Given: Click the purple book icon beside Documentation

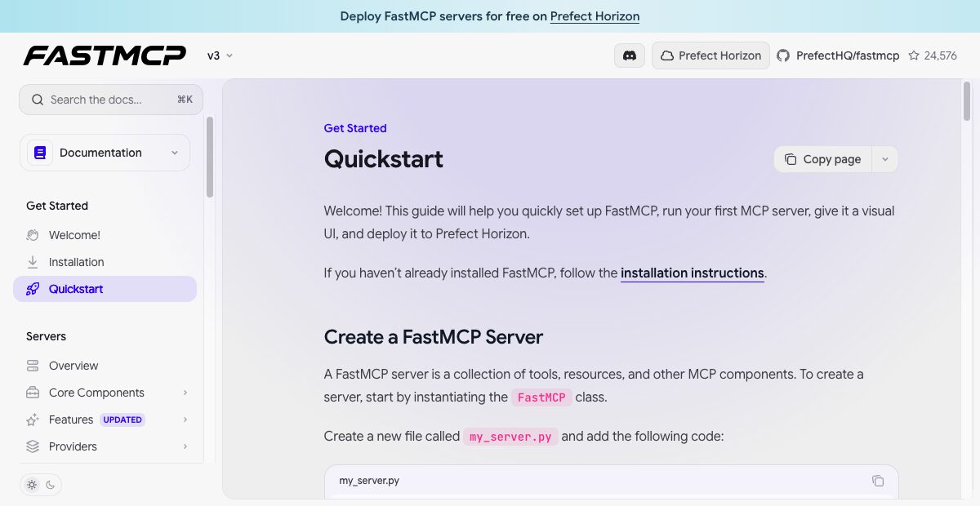Looking at the screenshot, I should 40,153.
